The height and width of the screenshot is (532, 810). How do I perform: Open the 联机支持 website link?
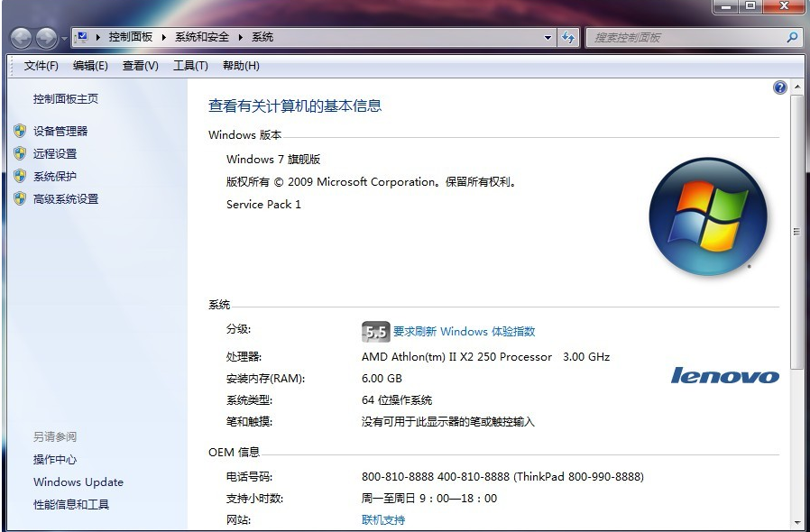[x=385, y=519]
